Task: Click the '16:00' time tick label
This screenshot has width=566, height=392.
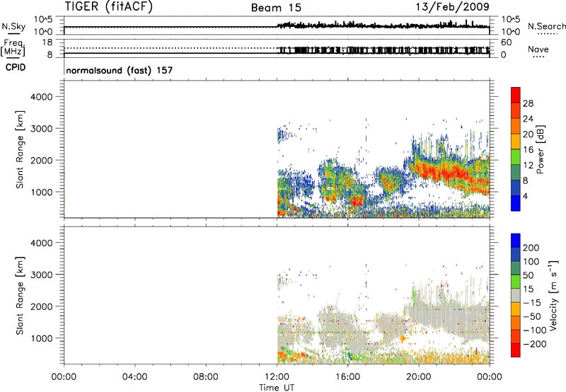Action: (347, 377)
